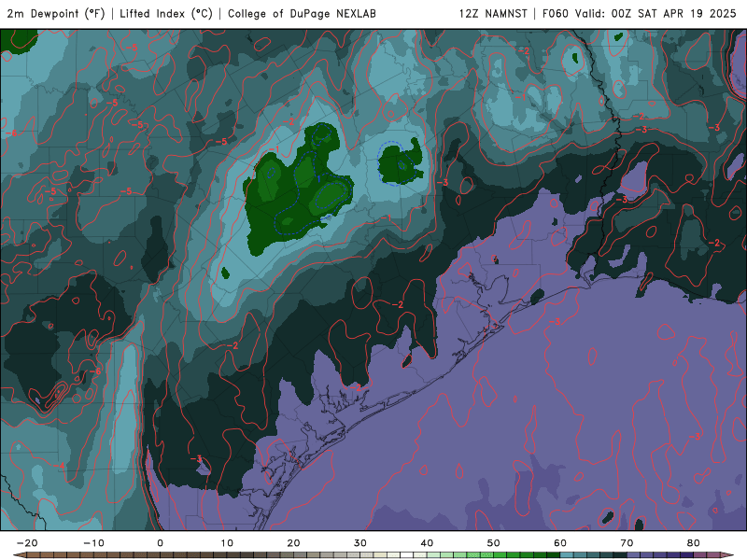Click the '2m Dewpoint (°F)' title text

(x=56, y=13)
